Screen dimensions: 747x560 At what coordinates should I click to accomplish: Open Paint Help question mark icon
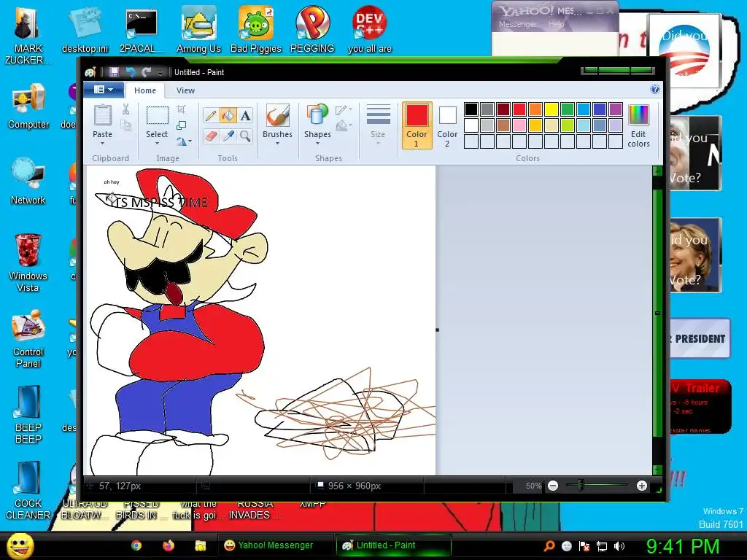pos(655,89)
